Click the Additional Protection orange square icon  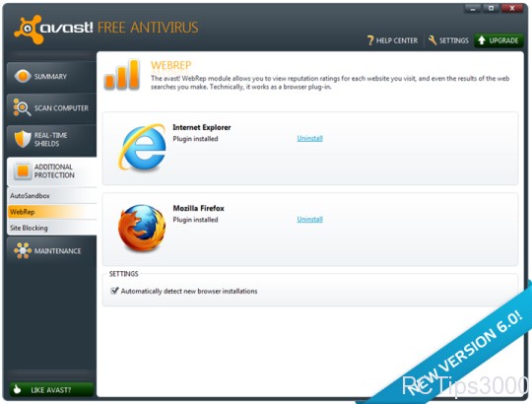click(23, 170)
